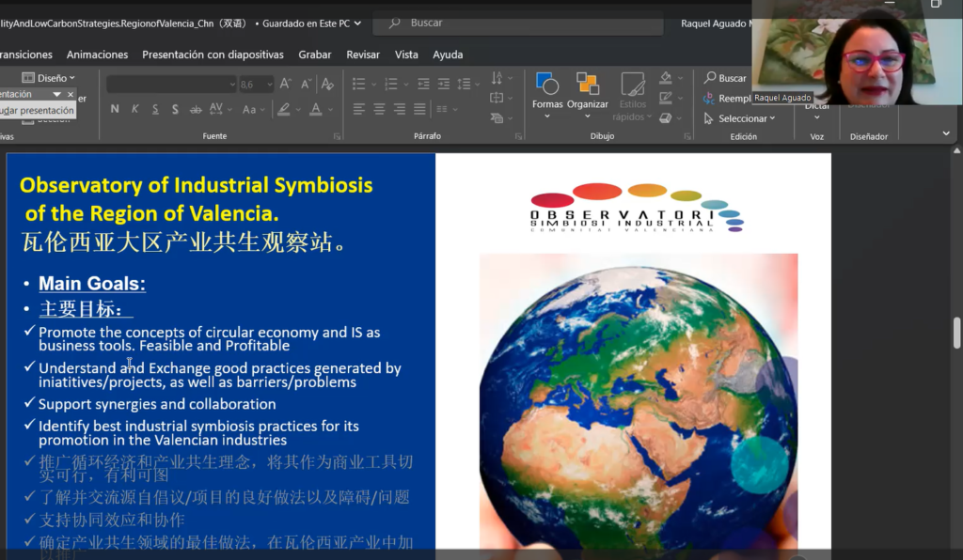Open the Organizar arrange menu
Screen dimensions: 963x560
[x=588, y=93]
